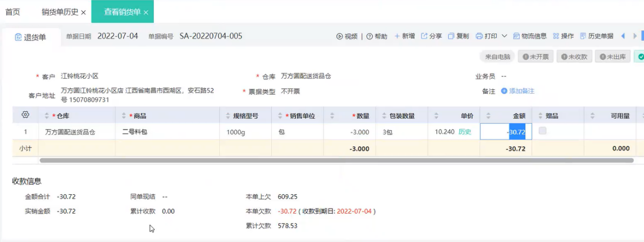
Task: Go to next document arrow
Action: [635, 36]
